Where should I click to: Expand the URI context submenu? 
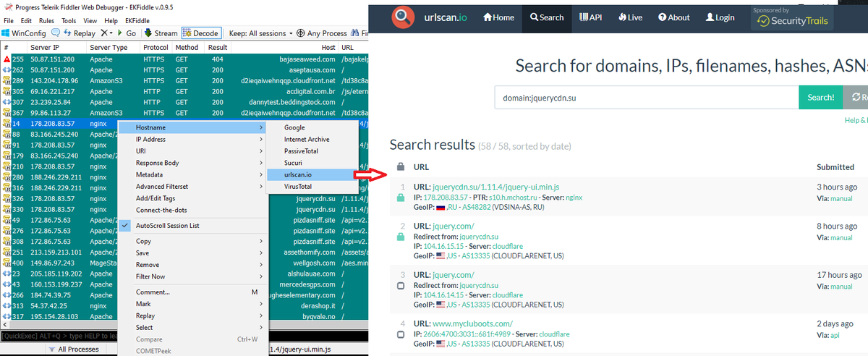[192, 151]
